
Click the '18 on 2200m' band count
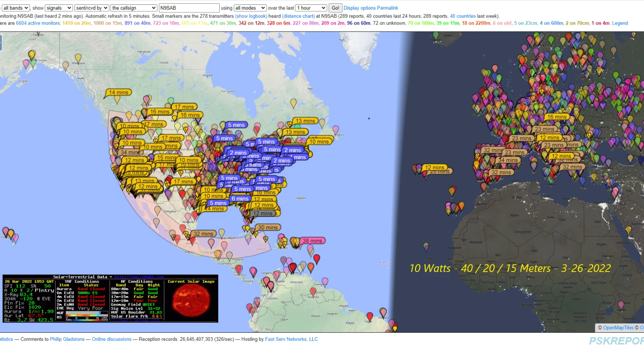tap(477, 23)
